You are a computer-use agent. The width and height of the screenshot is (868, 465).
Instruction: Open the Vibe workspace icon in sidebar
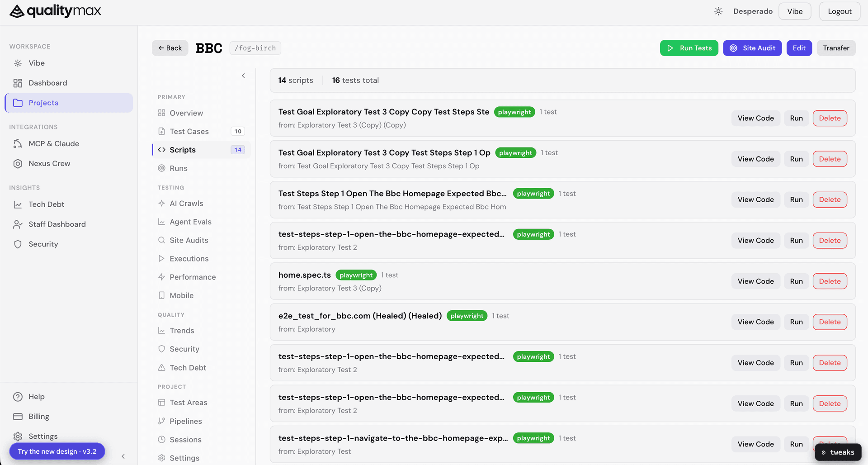(x=18, y=63)
